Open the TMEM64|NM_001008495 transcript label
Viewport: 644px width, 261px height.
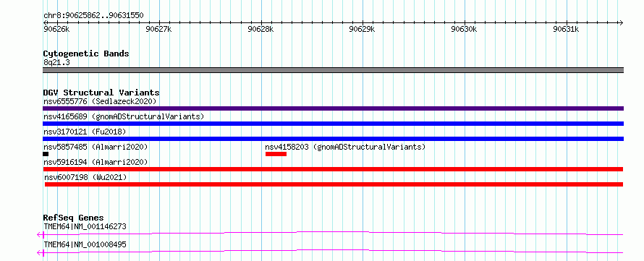coord(85,244)
